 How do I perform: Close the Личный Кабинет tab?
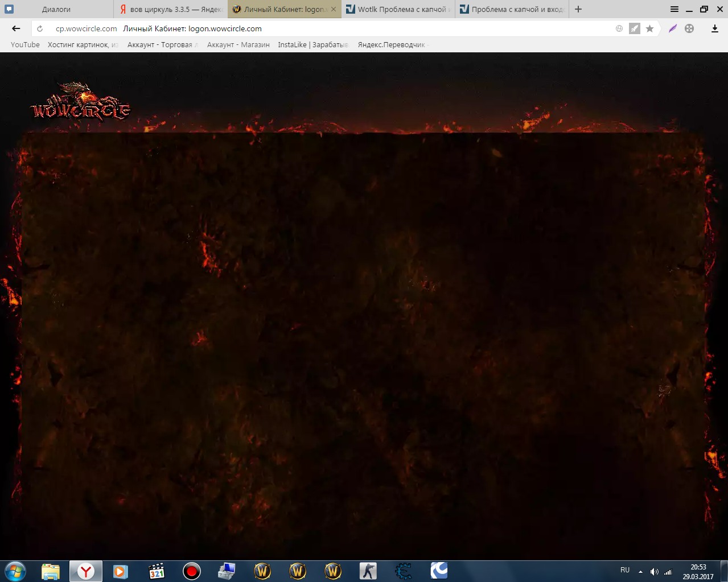point(334,9)
